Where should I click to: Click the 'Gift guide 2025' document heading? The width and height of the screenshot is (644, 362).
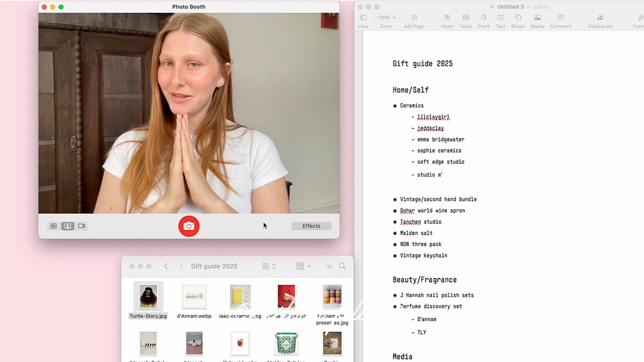[423, 64]
